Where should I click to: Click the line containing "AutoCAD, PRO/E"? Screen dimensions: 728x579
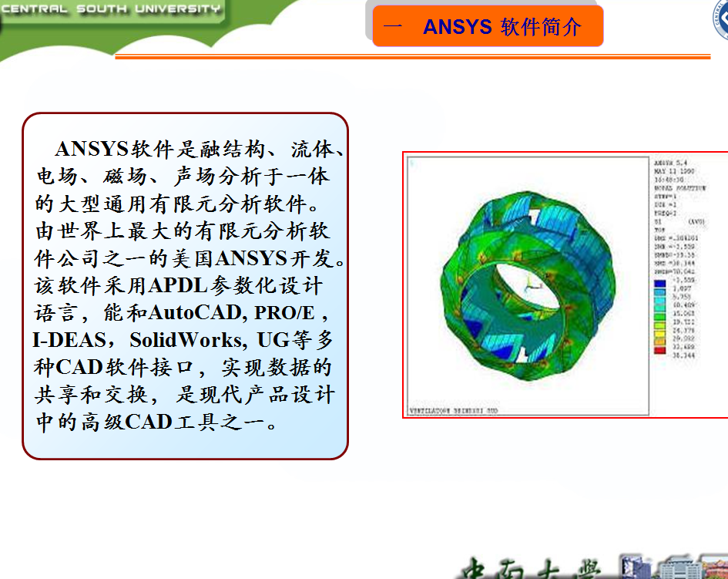(x=182, y=313)
